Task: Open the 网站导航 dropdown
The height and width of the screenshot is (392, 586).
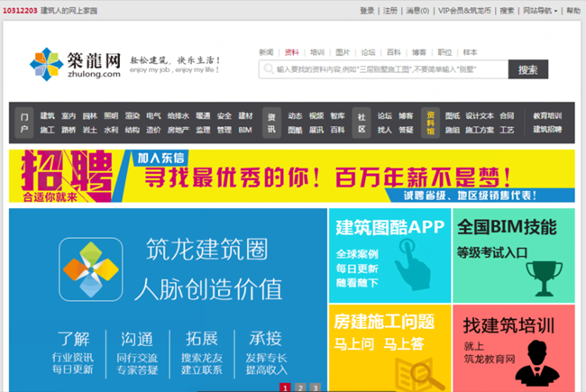Action: click(x=540, y=11)
